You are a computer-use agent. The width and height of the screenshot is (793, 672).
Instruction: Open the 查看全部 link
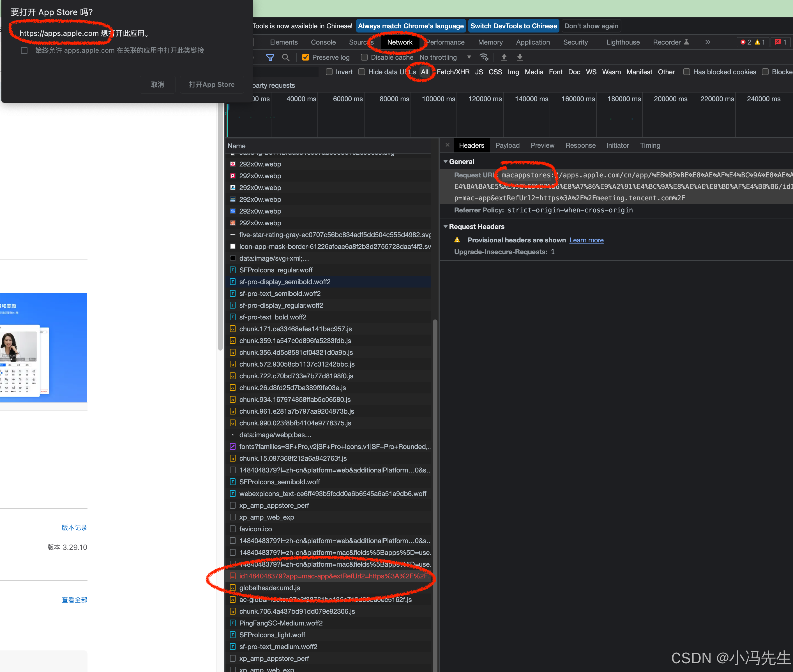click(x=74, y=600)
